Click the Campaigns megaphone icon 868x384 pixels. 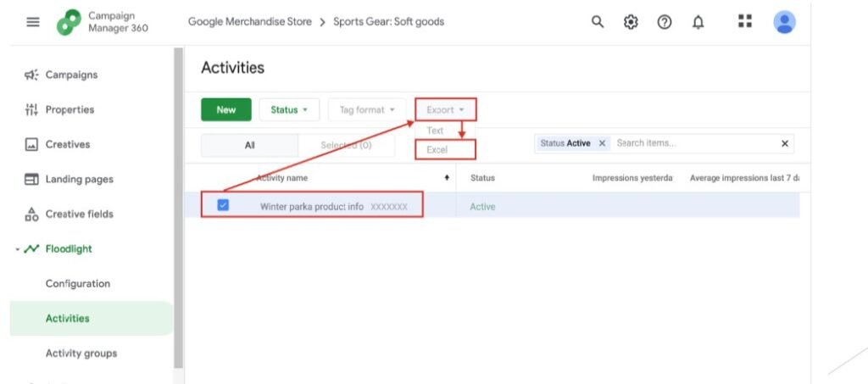coord(31,75)
